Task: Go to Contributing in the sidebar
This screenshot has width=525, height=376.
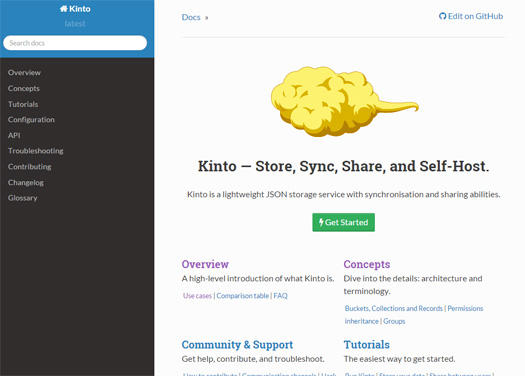Action: tap(29, 166)
